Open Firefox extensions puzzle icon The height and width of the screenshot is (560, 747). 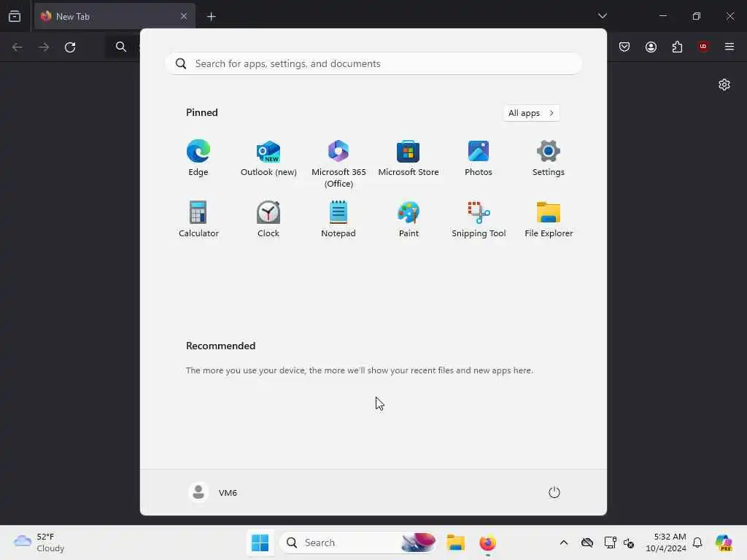[x=677, y=47]
